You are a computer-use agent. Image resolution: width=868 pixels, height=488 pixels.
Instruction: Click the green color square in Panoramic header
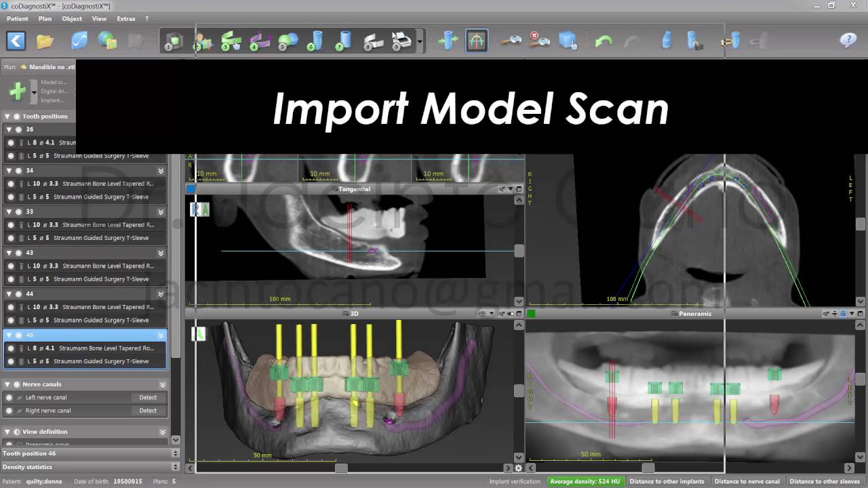pyautogui.click(x=532, y=314)
